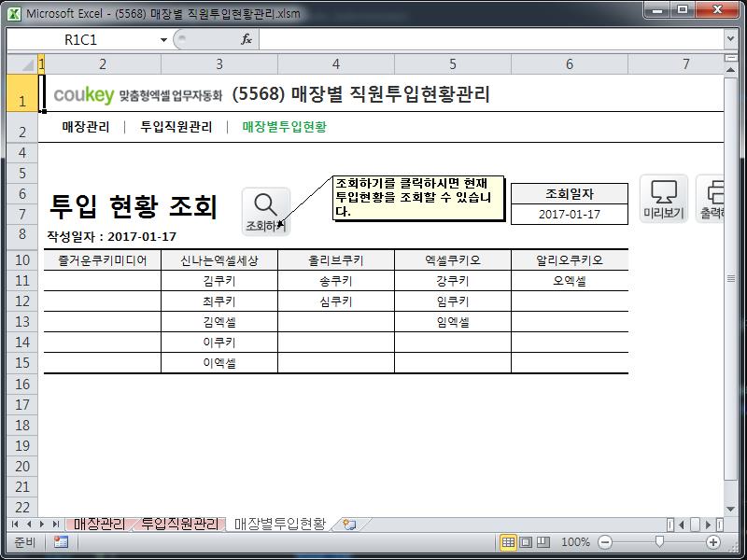Click the 100% zoom level button
This screenshot has height=560, width=747.
tap(575, 542)
